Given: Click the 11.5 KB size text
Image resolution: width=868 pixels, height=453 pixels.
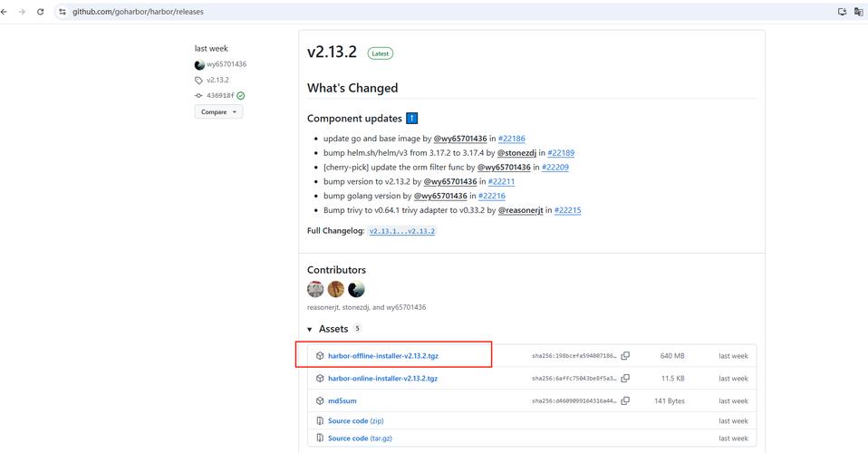Looking at the screenshot, I should click(672, 379).
